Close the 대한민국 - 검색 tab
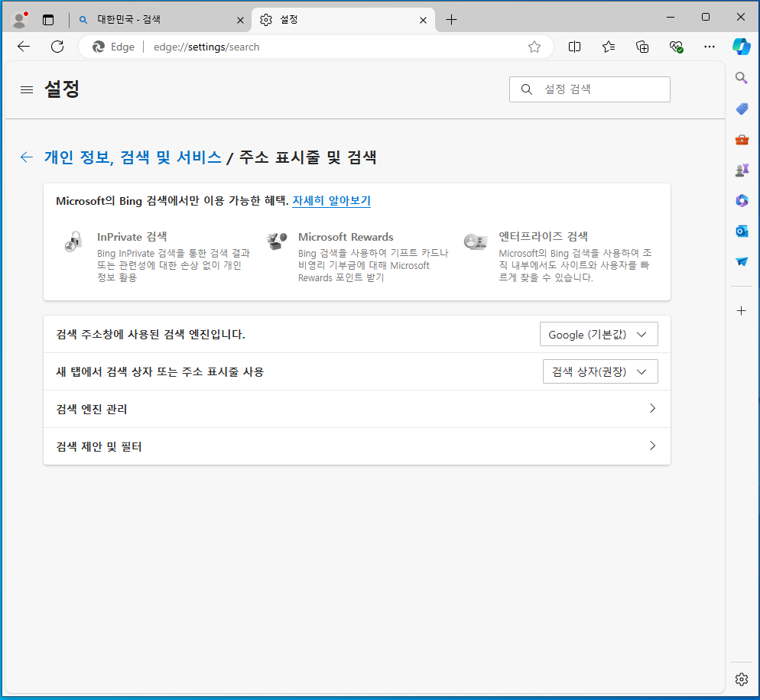Image resolution: width=760 pixels, height=700 pixels. point(240,21)
